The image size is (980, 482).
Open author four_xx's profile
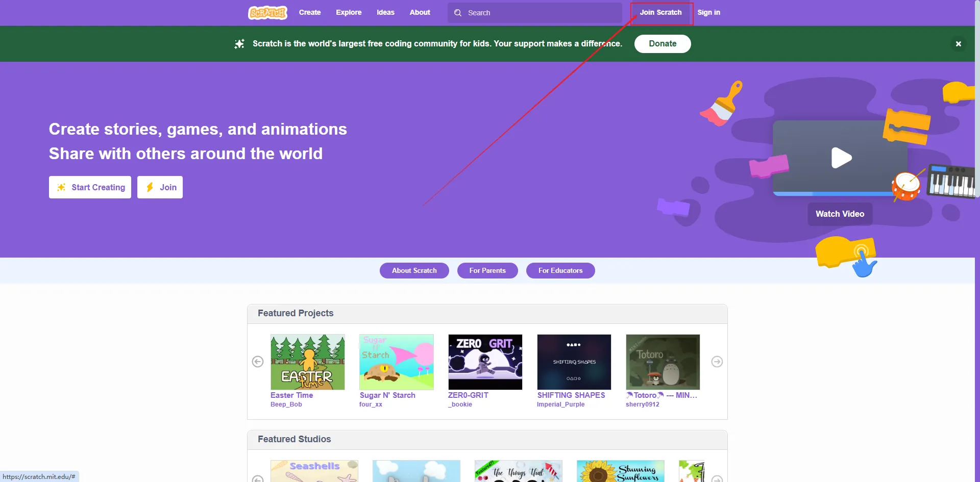pos(371,404)
